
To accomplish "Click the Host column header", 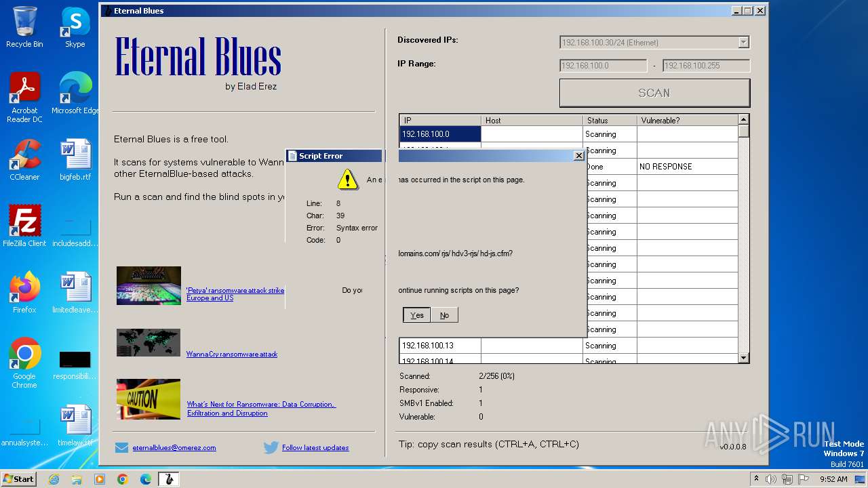I will pyautogui.click(x=532, y=120).
